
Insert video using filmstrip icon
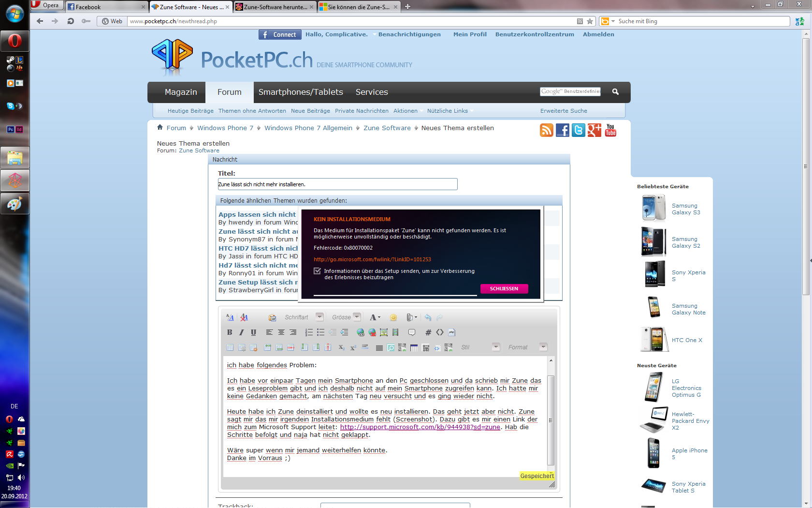click(x=395, y=332)
